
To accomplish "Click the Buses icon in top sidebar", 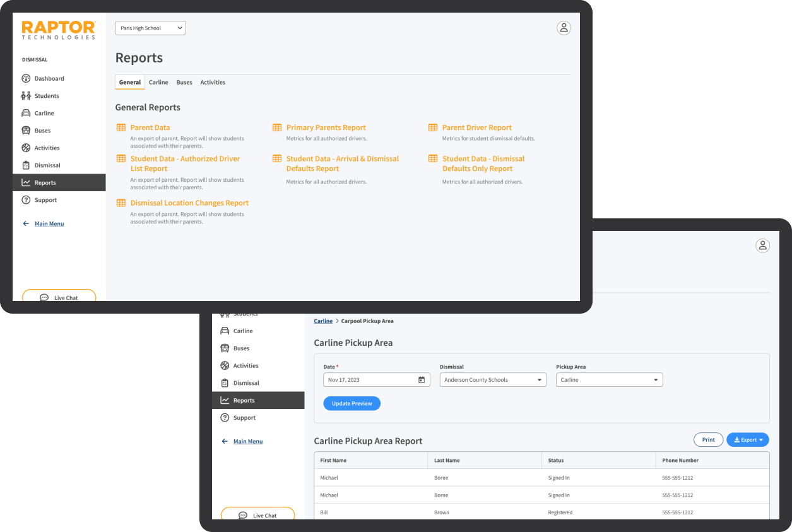I will [x=26, y=131].
